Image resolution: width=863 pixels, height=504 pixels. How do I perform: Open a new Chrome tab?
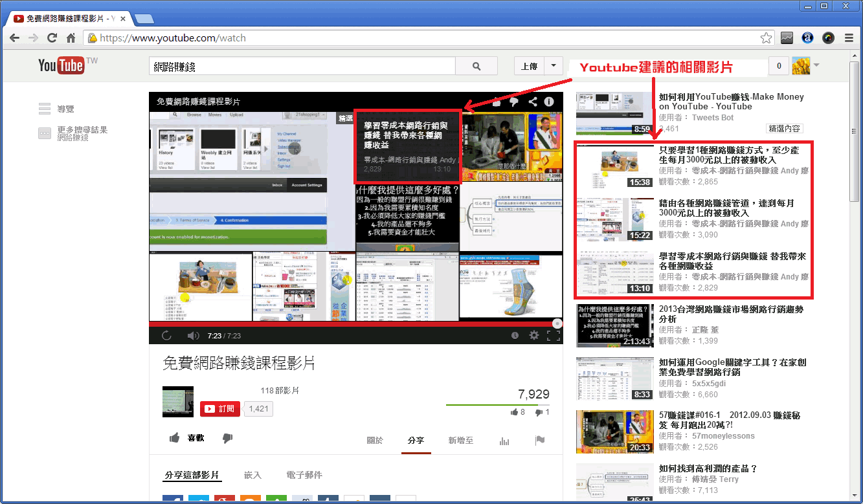point(144,18)
